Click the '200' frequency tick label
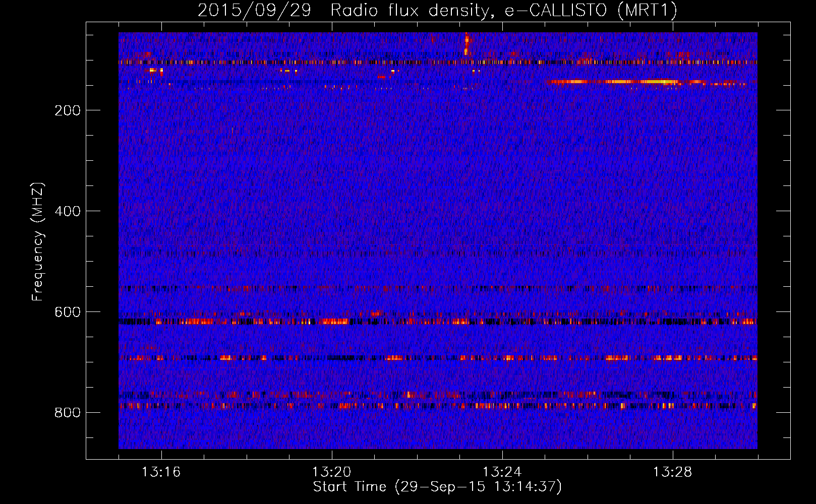The width and height of the screenshot is (816, 504). (x=68, y=110)
